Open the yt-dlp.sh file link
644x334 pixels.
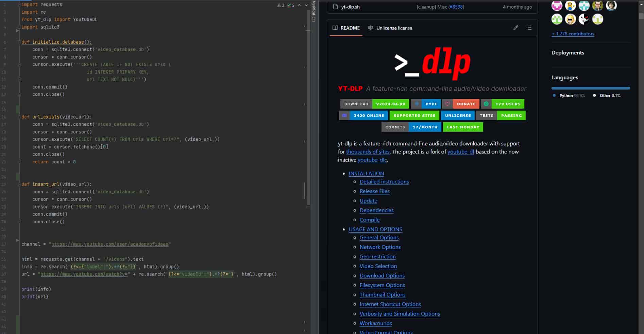click(x=351, y=7)
